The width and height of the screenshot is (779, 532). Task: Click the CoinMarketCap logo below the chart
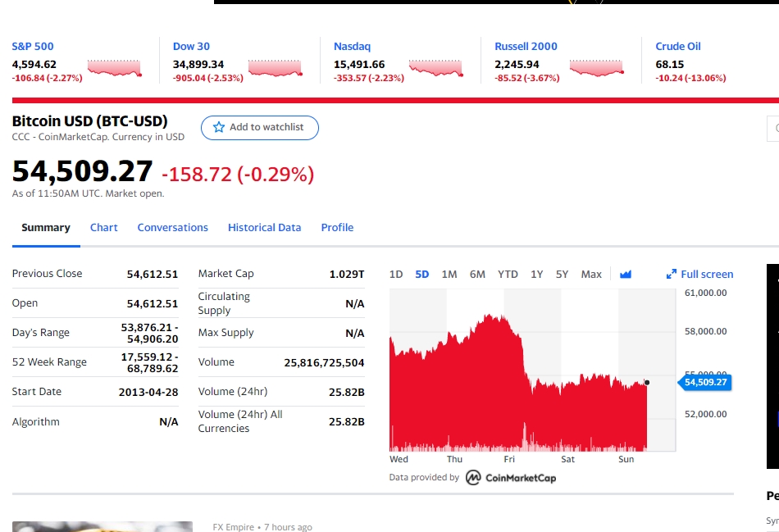click(511, 477)
